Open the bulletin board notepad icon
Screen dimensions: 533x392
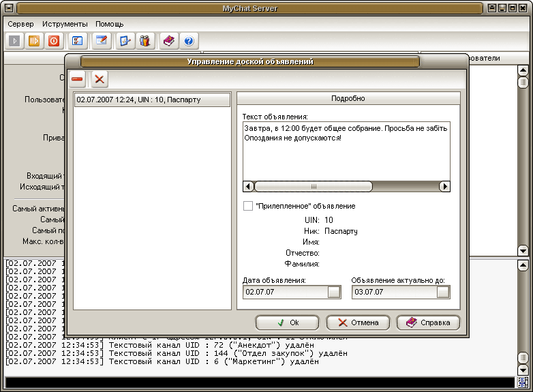click(102, 41)
